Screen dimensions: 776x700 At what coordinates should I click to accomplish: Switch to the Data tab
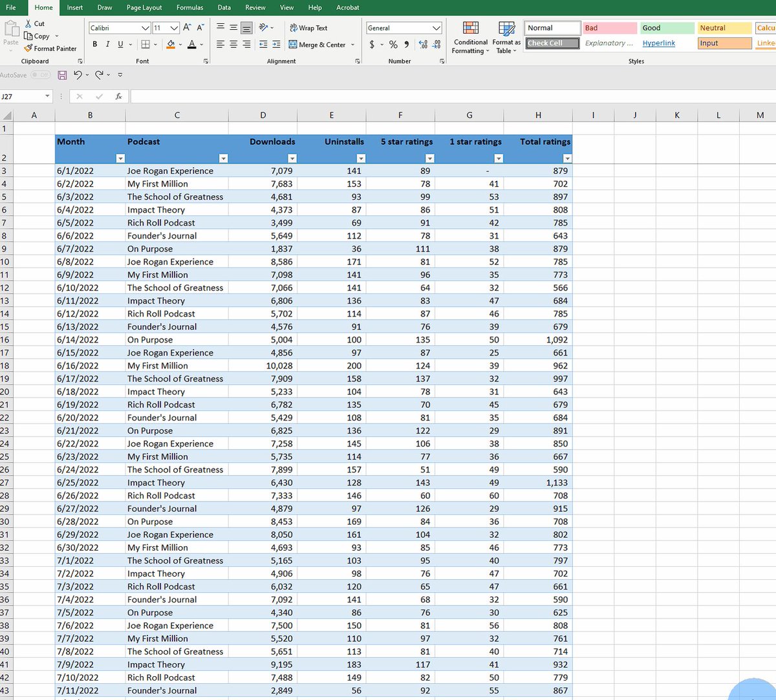[224, 8]
